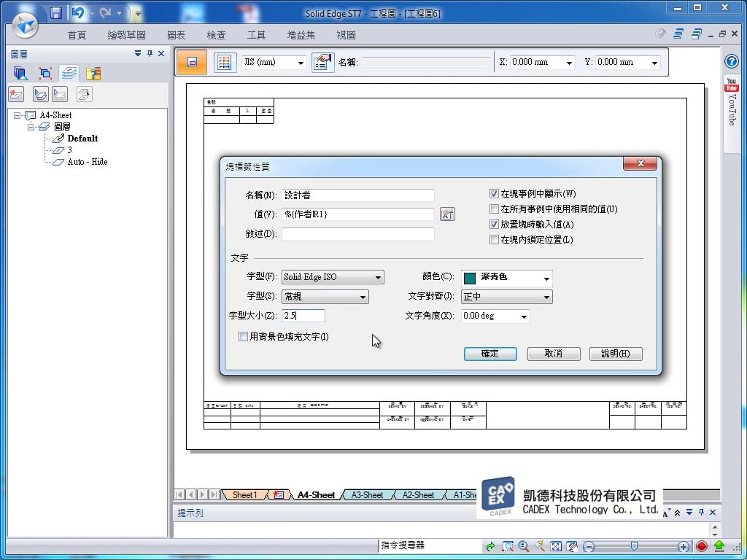
Task: Open the 首頁 ribbon tab
Action: (77, 35)
